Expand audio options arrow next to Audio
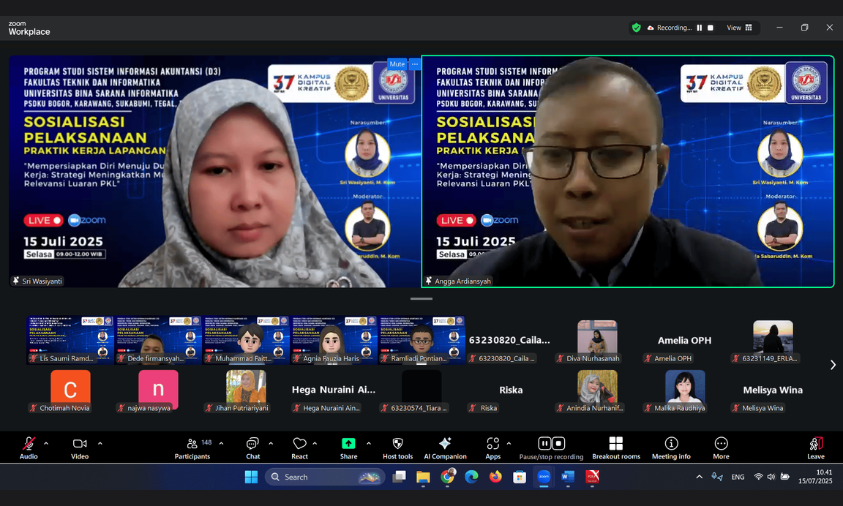The width and height of the screenshot is (843, 506). [46, 444]
